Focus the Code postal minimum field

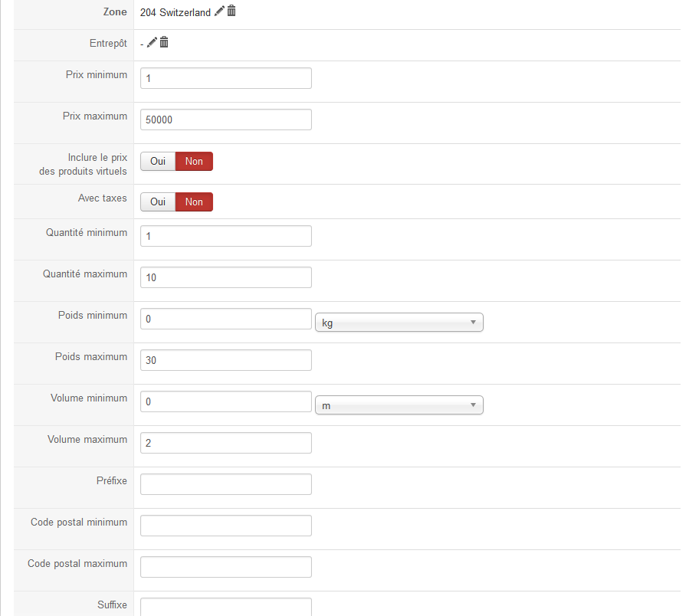pos(226,526)
